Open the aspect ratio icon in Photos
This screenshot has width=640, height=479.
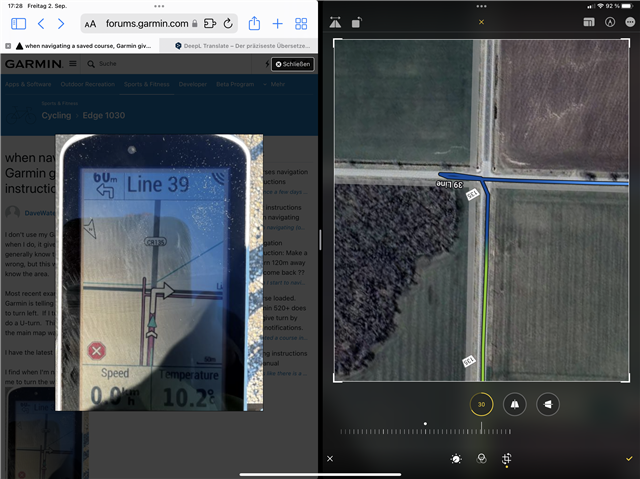coord(589,22)
